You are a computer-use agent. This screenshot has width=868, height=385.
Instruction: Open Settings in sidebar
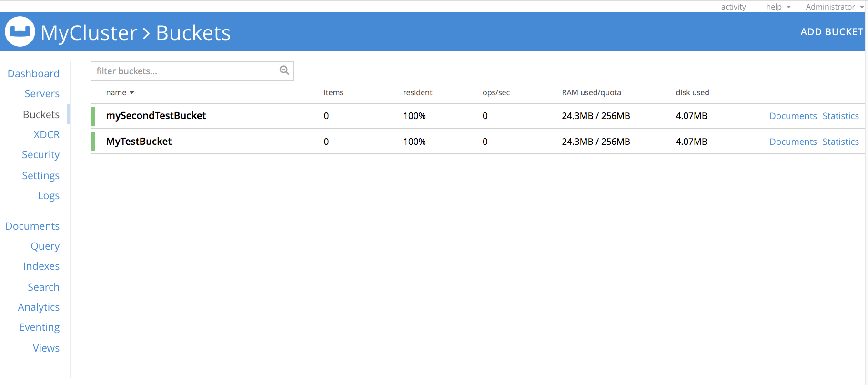click(x=40, y=176)
